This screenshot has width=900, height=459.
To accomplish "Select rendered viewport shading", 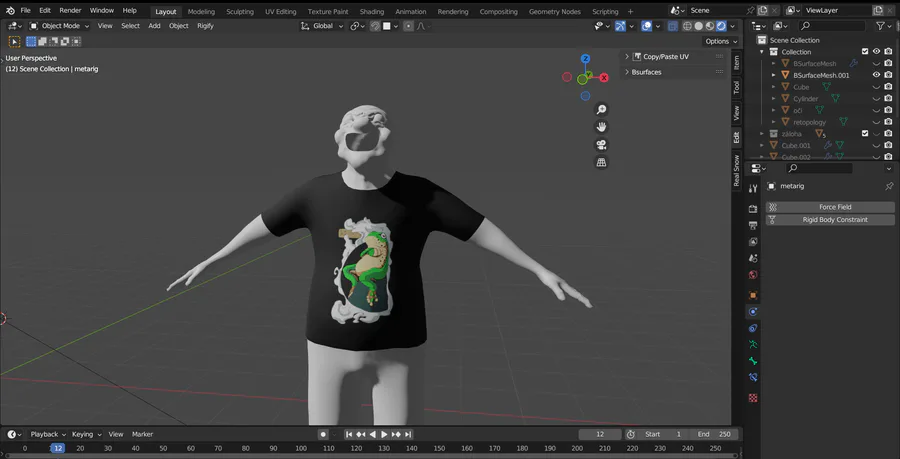I will pyautogui.click(x=721, y=26).
